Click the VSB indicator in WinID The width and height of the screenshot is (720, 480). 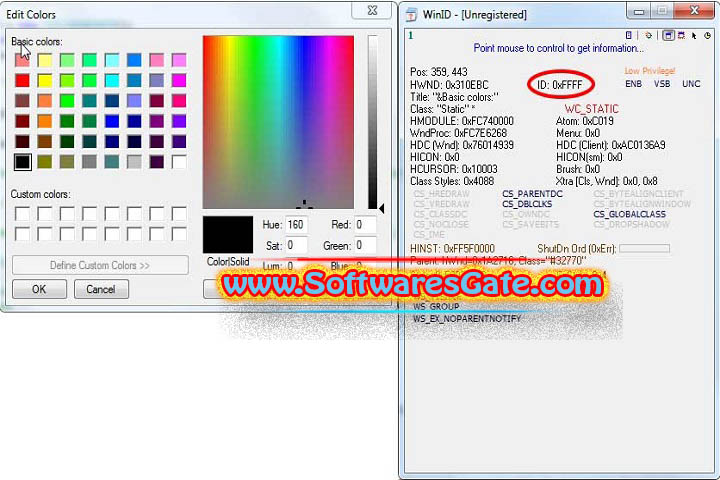tap(662, 84)
